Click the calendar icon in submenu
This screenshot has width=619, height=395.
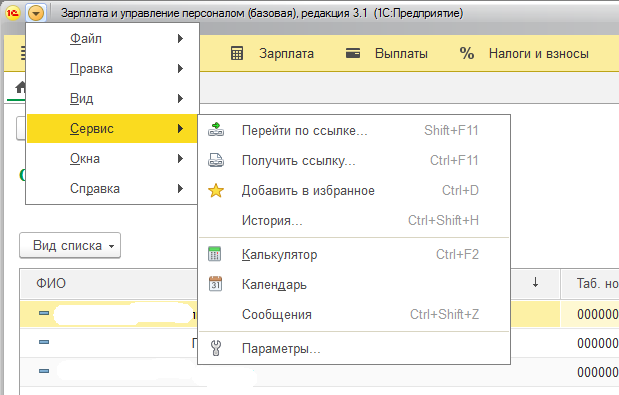(x=216, y=284)
